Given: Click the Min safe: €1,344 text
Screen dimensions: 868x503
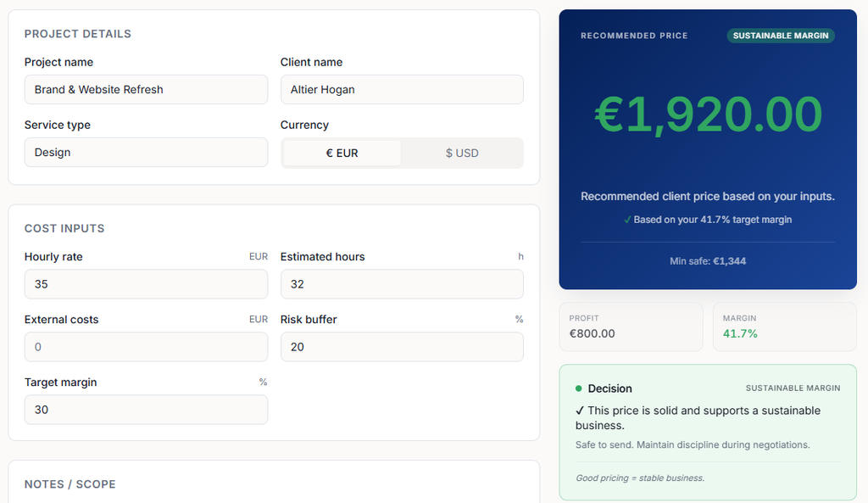Looking at the screenshot, I should 708,261.
